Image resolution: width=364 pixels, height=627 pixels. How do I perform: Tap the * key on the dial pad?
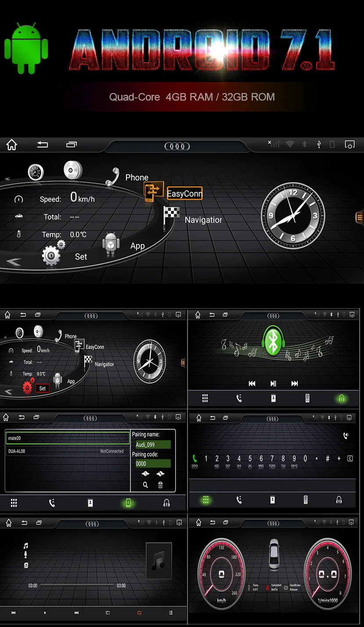pos(317,458)
